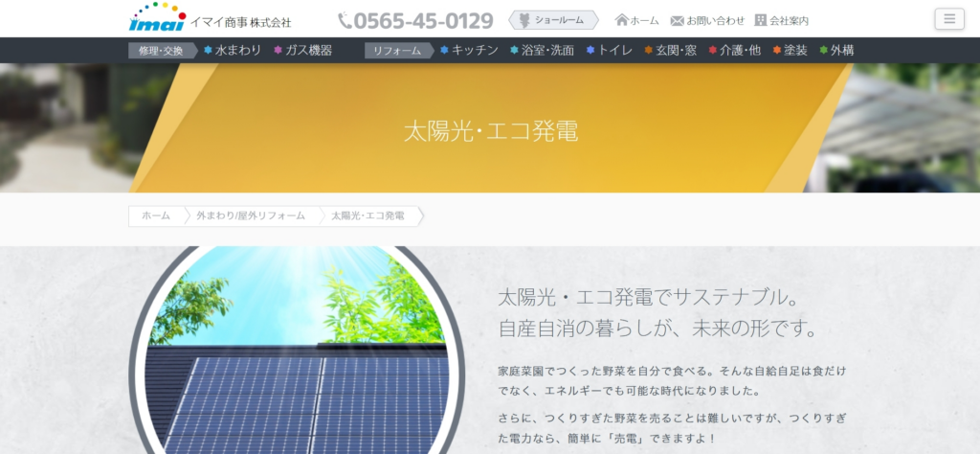The height and width of the screenshot is (454, 980).
Task: Open the 外構 menu item
Action: pos(842,50)
